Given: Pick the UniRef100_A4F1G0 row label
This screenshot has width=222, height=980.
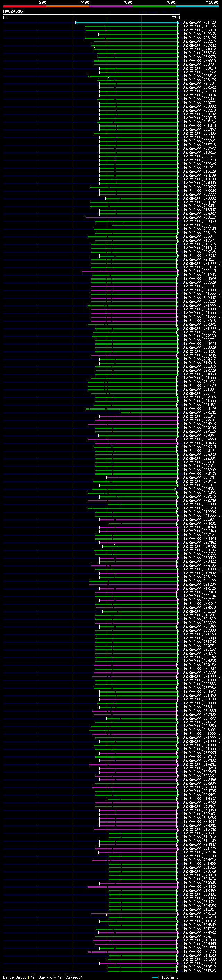Looking at the screenshot, I should click(199, 122).
